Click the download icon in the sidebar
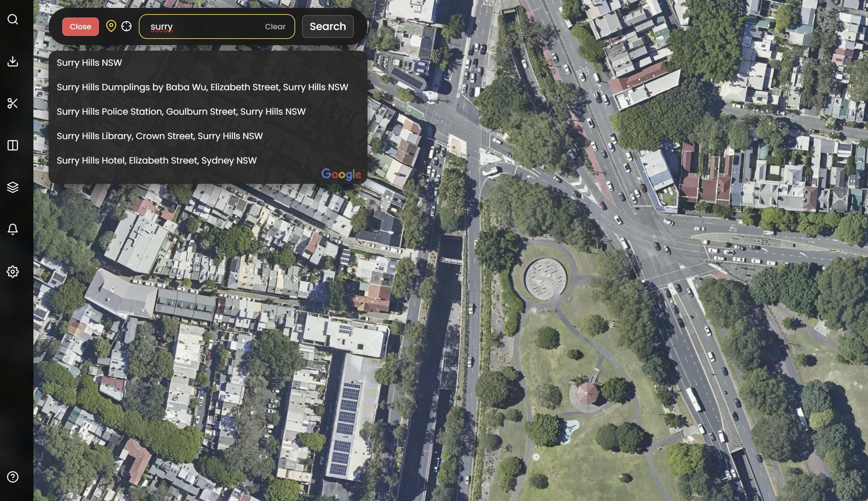 tap(13, 62)
